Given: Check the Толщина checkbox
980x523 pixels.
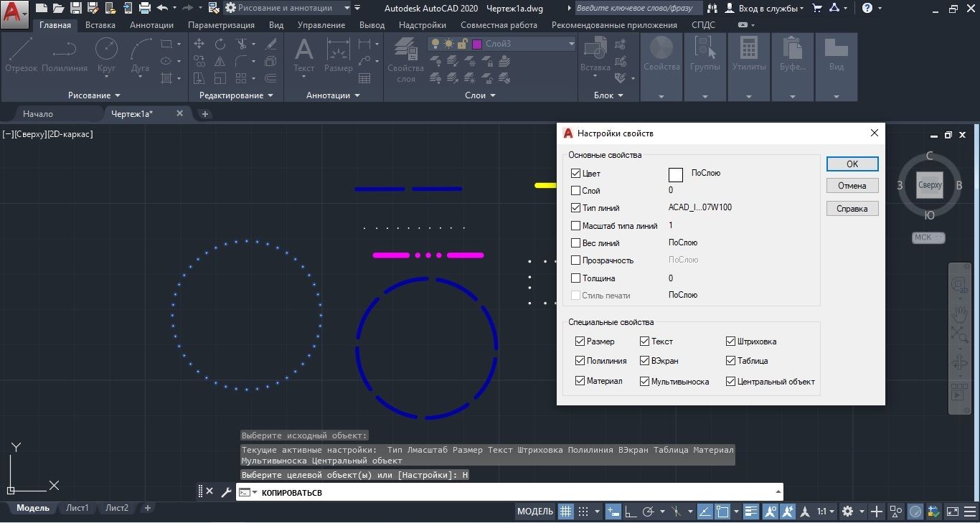Looking at the screenshot, I should coord(576,278).
